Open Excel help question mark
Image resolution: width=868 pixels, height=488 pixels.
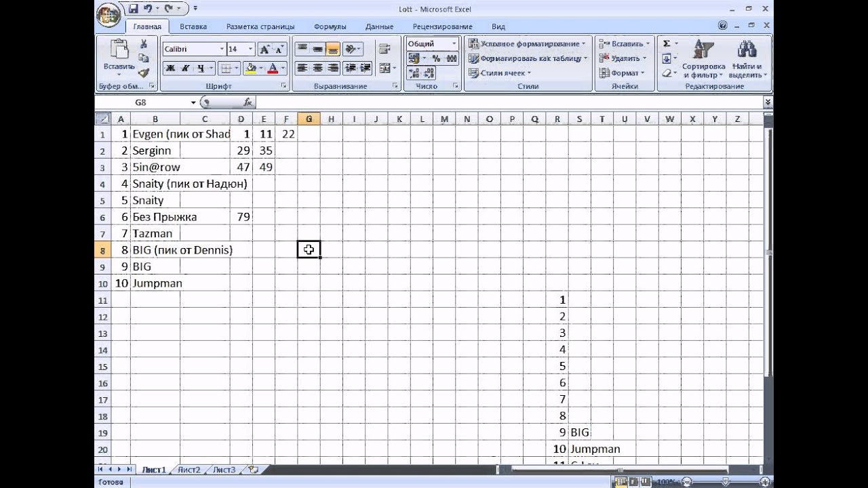coord(723,26)
